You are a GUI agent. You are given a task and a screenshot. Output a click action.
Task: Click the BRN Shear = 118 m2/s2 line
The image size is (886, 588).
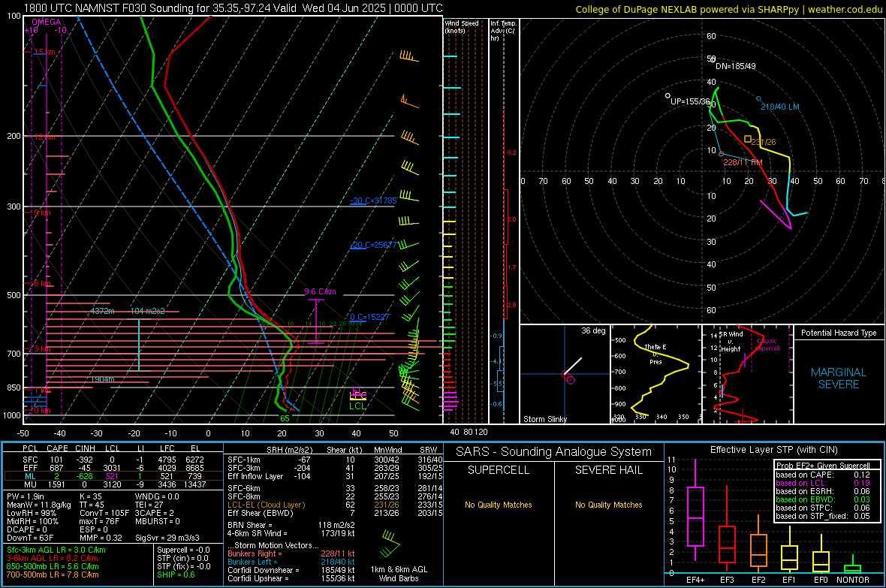(291, 525)
